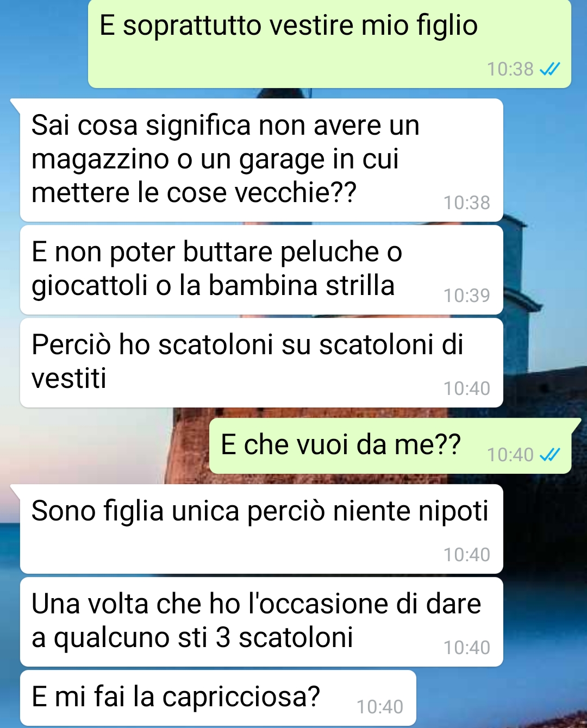Select message 'Sai cosa significa non avere un magazzino'

261,160
